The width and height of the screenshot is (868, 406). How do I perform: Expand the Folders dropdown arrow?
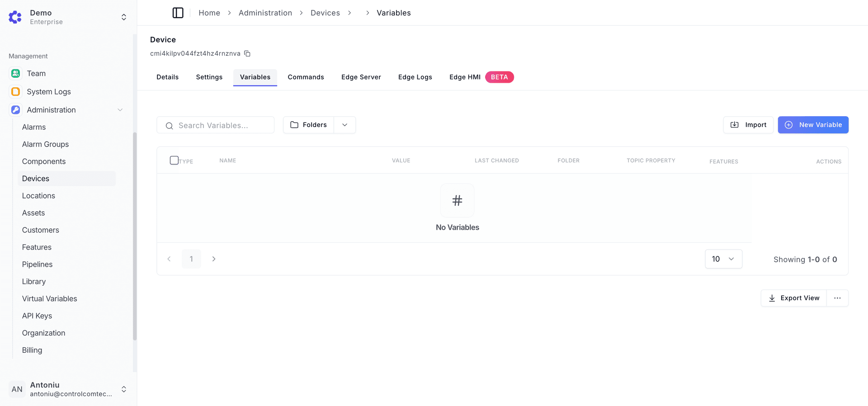pyautogui.click(x=345, y=125)
